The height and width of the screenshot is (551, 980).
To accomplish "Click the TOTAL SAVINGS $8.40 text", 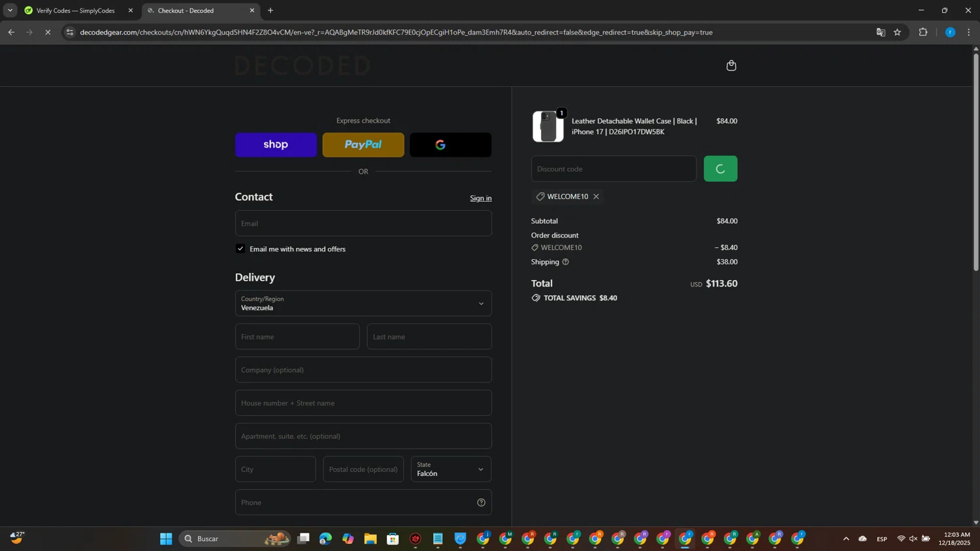I will [580, 298].
